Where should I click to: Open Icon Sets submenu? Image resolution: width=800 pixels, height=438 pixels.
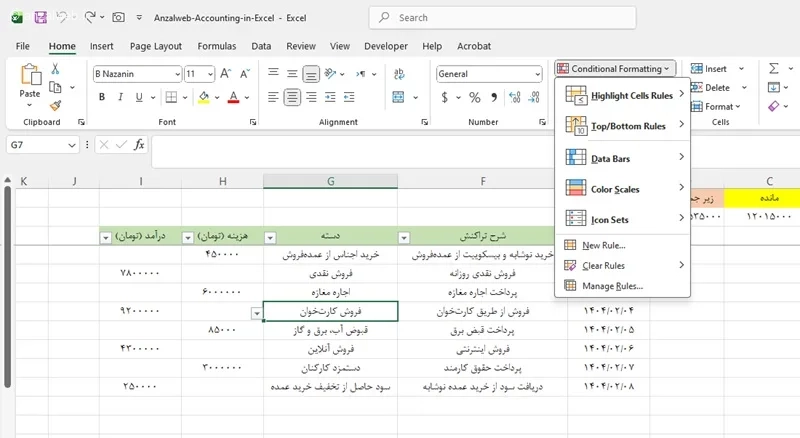coord(622,219)
